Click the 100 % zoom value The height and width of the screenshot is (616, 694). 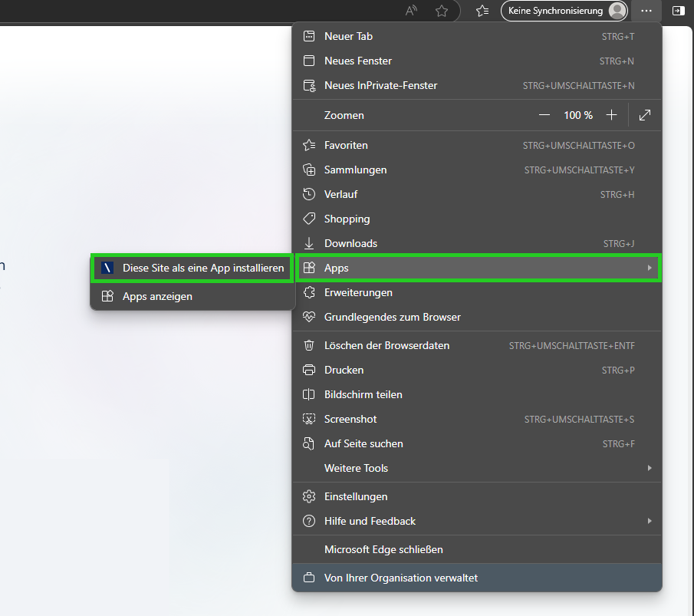[577, 115]
